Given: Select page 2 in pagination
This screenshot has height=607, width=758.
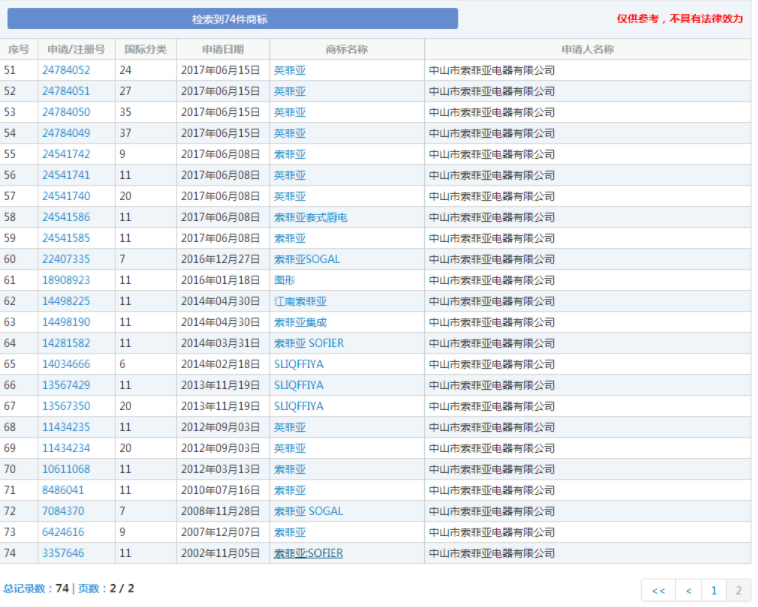Looking at the screenshot, I should pyautogui.click(x=739, y=591).
